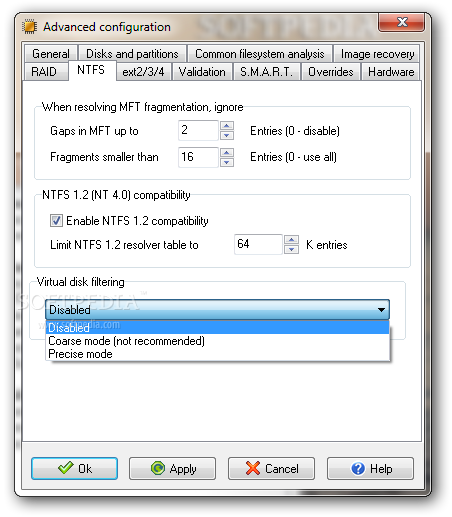452x517 pixels.
Task: Toggle Enable NTFS 1.2 compatibility checkbox
Action: tap(56, 221)
